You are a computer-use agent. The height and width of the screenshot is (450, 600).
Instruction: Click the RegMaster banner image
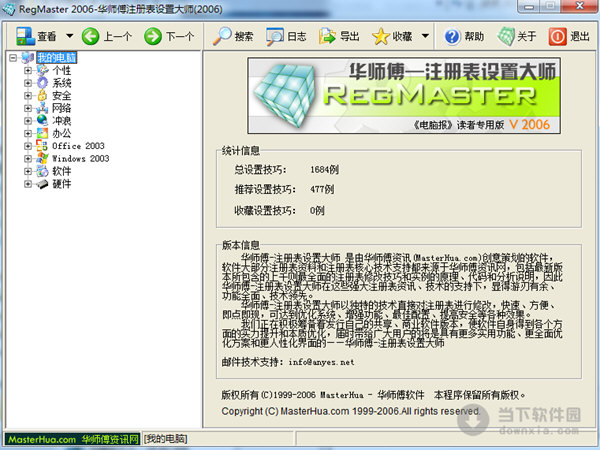pos(404,96)
